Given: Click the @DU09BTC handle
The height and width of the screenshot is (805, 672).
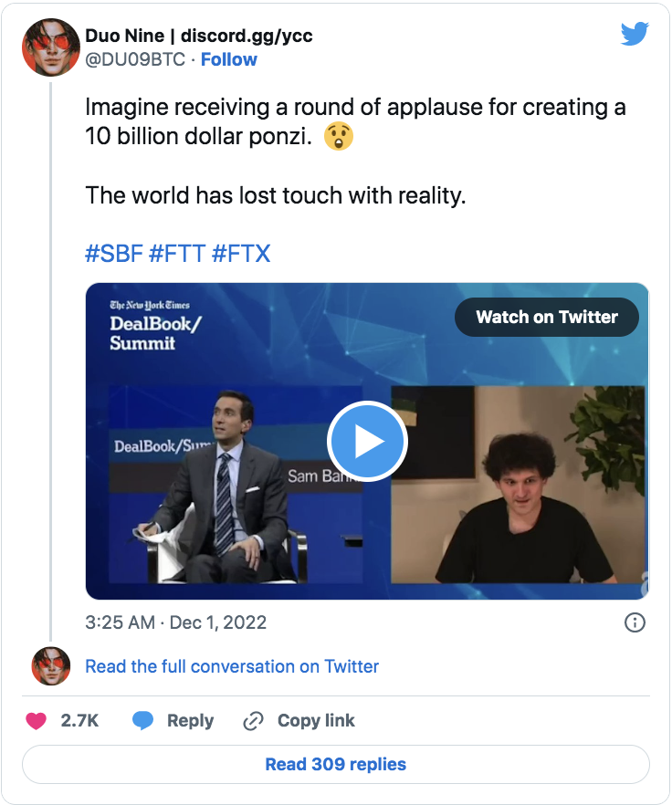Looking at the screenshot, I should 136,59.
